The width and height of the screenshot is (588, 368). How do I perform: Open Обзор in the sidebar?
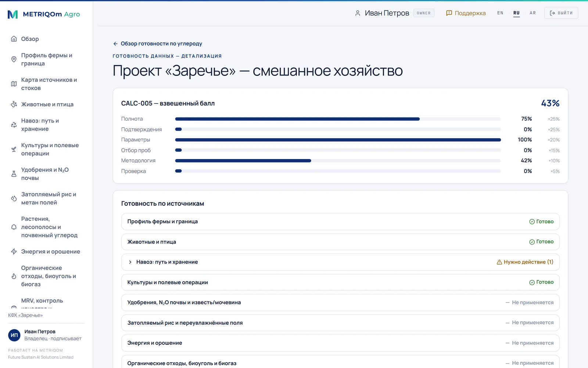(46, 39)
